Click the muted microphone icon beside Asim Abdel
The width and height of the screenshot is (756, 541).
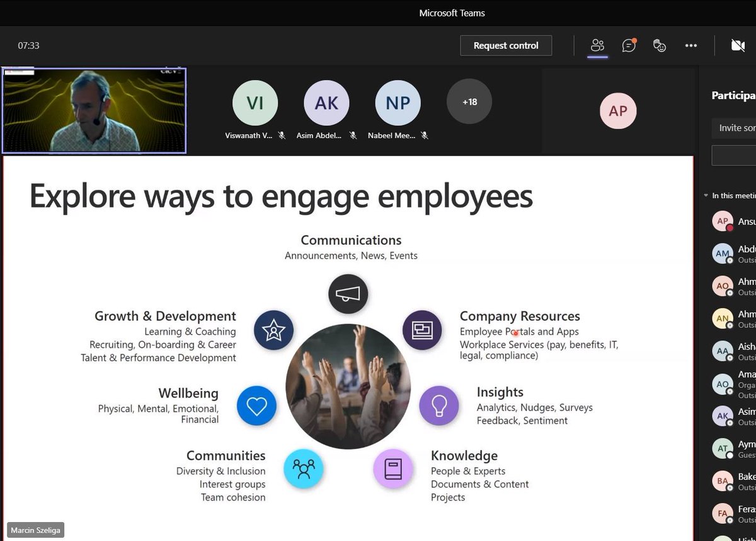(353, 136)
